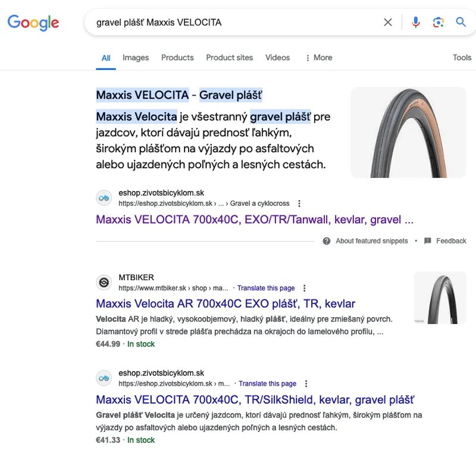Screen dimensions: 476x457
Task: Open the Products tab
Action: pos(177,58)
